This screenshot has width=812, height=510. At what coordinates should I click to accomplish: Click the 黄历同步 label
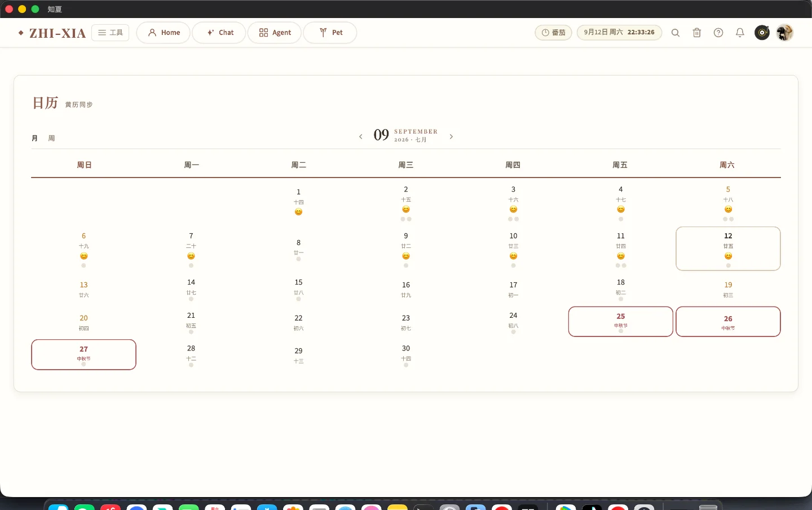(x=79, y=105)
